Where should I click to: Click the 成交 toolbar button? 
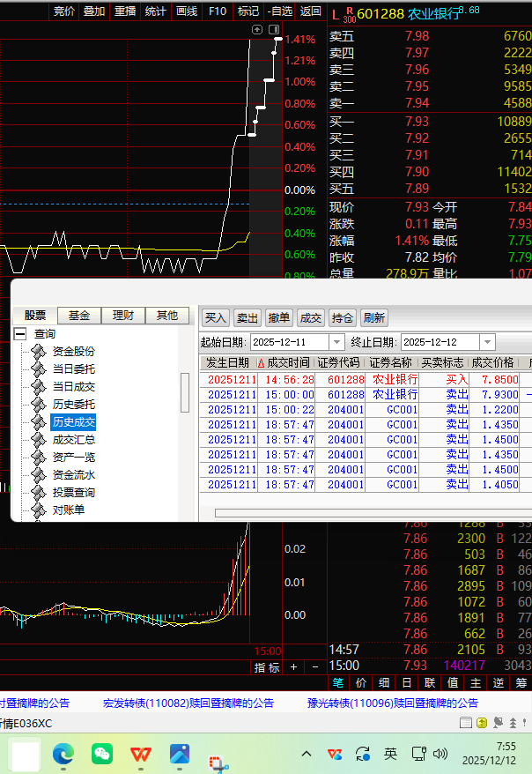pos(311,318)
